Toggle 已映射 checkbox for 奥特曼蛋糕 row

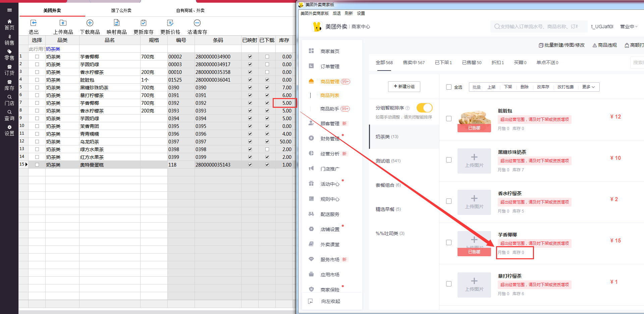[x=250, y=165]
